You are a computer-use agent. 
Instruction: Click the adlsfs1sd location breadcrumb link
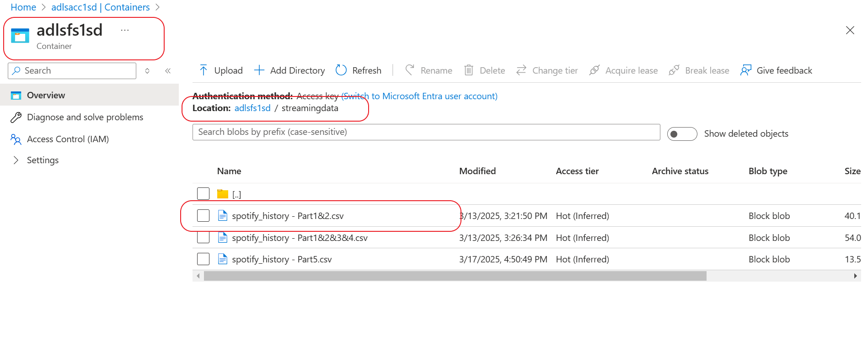pyautogui.click(x=252, y=108)
